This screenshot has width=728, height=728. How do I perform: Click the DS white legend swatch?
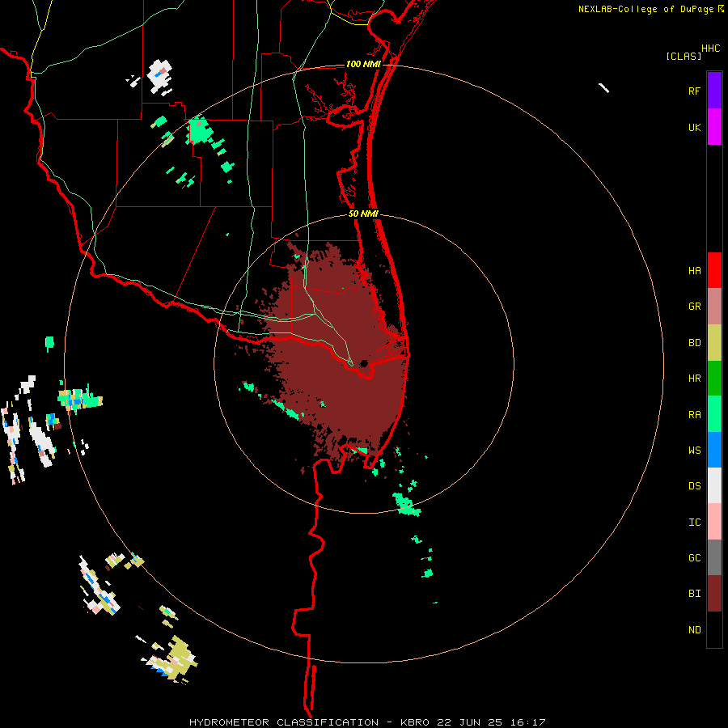(714, 485)
